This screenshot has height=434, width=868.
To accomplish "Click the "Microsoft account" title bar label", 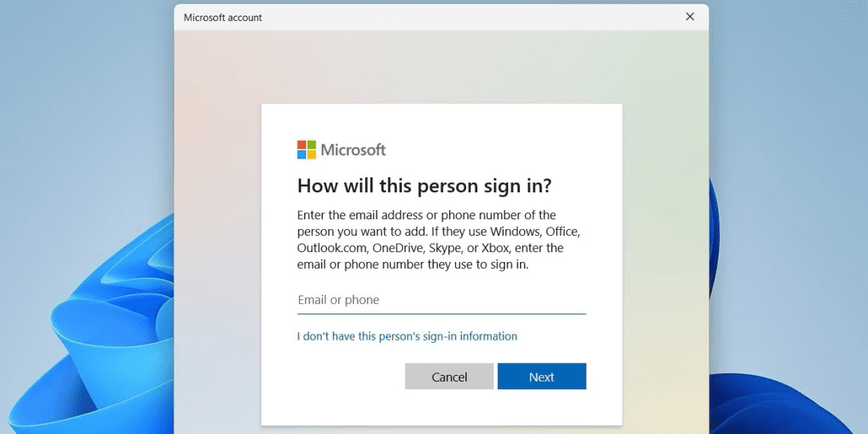I will [x=223, y=17].
